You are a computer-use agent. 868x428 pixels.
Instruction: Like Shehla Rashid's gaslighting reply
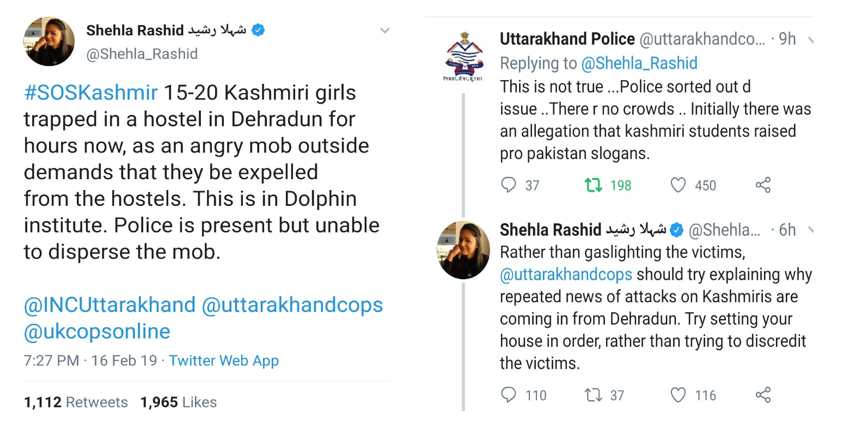click(x=678, y=395)
